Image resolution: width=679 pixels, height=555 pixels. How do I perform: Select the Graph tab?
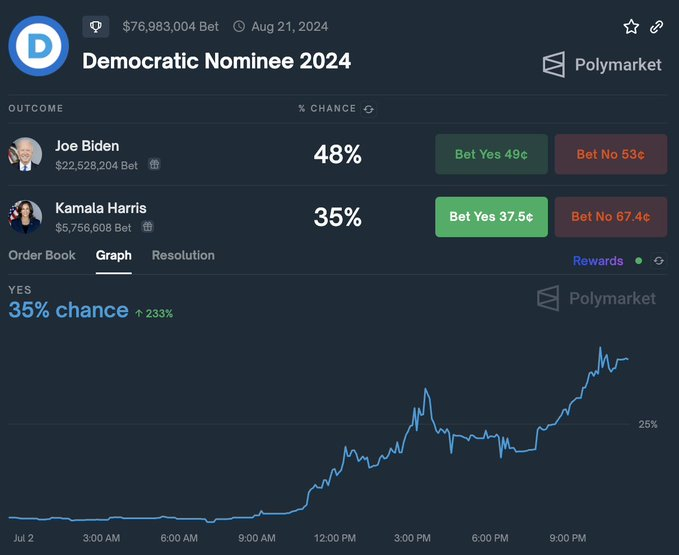(x=113, y=255)
